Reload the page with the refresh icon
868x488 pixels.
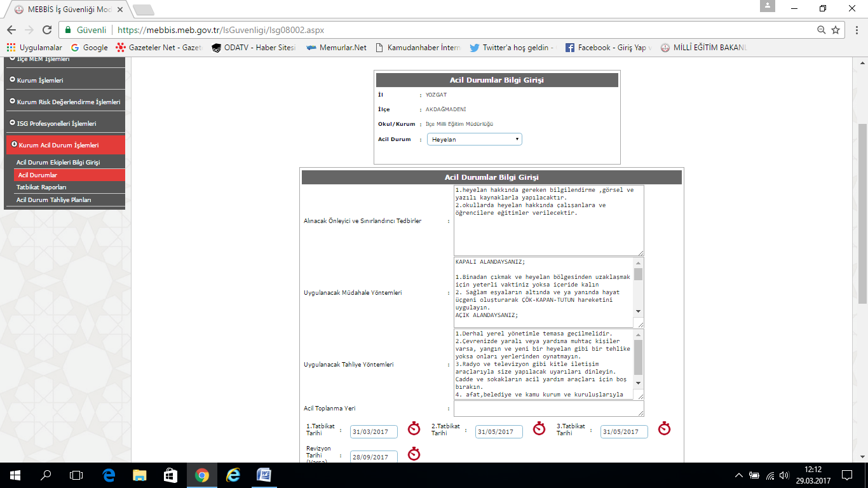(x=46, y=30)
